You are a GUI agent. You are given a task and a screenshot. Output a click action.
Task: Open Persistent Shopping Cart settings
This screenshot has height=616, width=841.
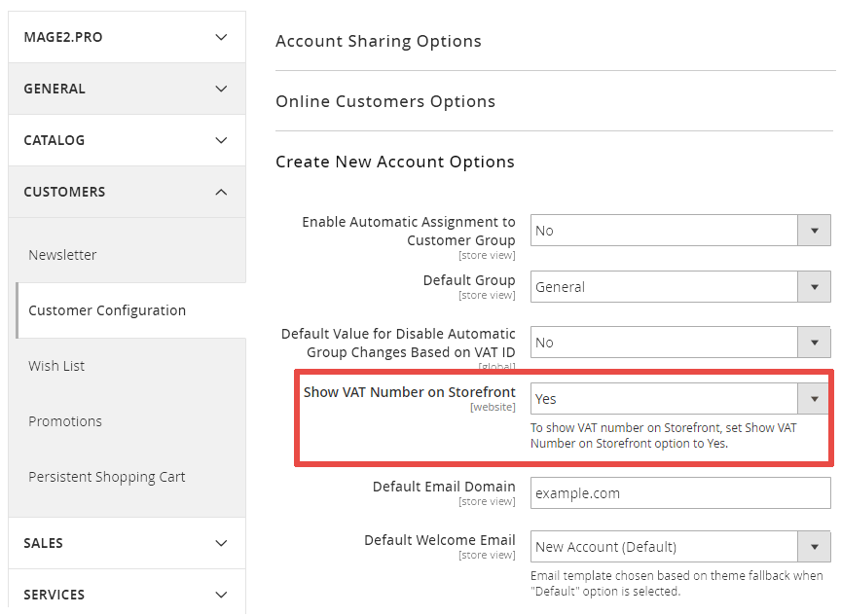(107, 477)
